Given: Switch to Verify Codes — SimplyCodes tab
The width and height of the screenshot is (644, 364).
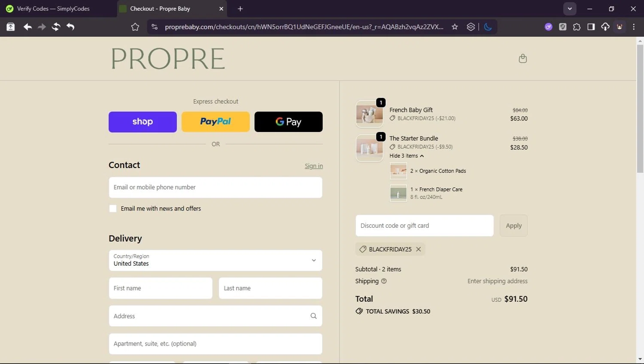Looking at the screenshot, I should click(58, 9).
